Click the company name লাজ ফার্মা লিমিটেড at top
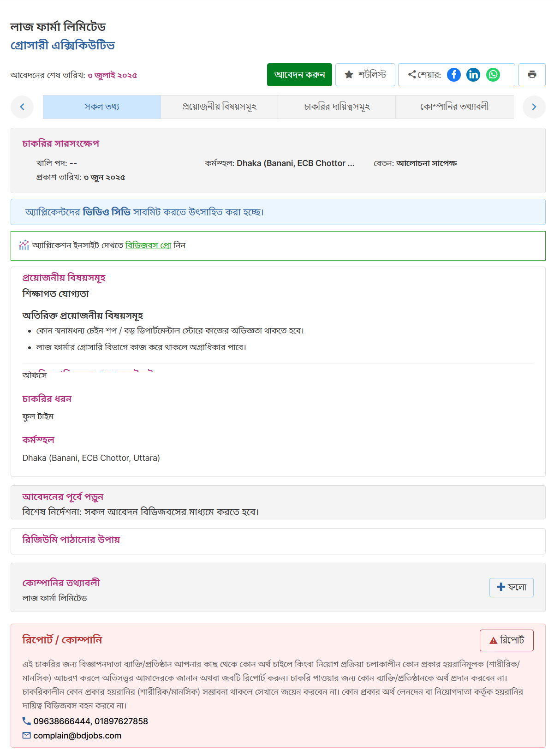This screenshot has width=554, height=756. point(58,27)
